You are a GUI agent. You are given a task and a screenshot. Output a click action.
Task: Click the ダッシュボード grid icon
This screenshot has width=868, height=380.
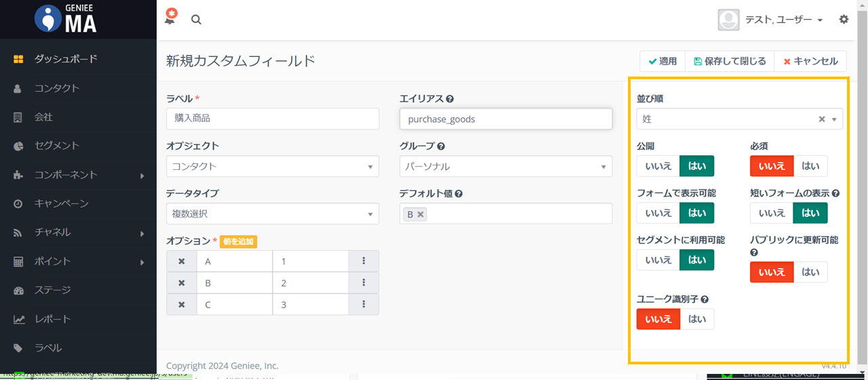point(18,59)
